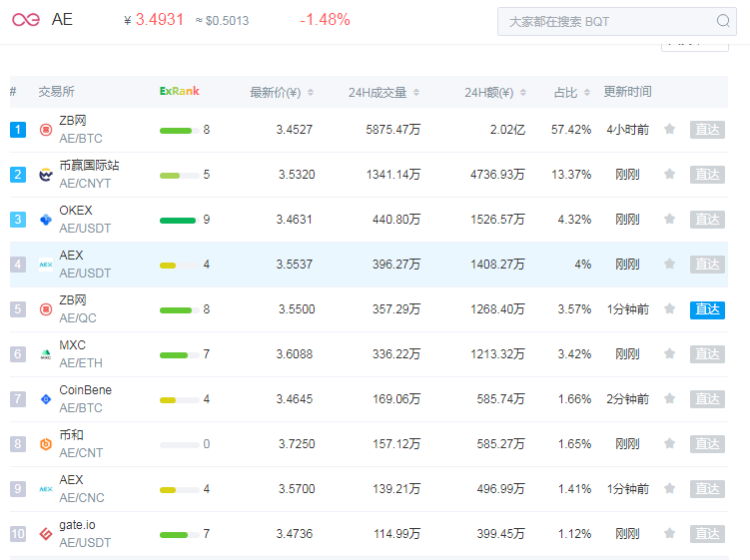750x560 pixels.
Task: Click the rank 1 number badge
Action: [x=18, y=130]
